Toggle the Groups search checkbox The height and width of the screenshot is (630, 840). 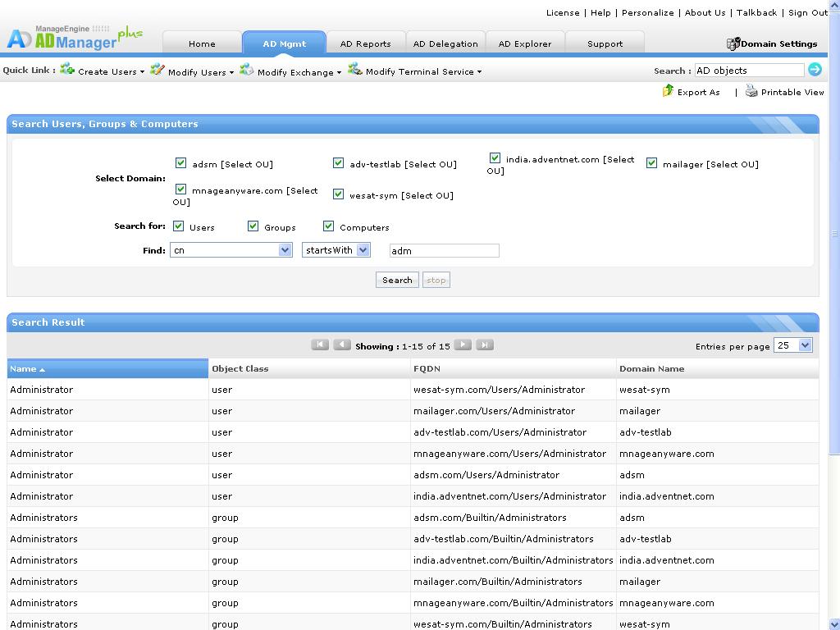tap(253, 226)
